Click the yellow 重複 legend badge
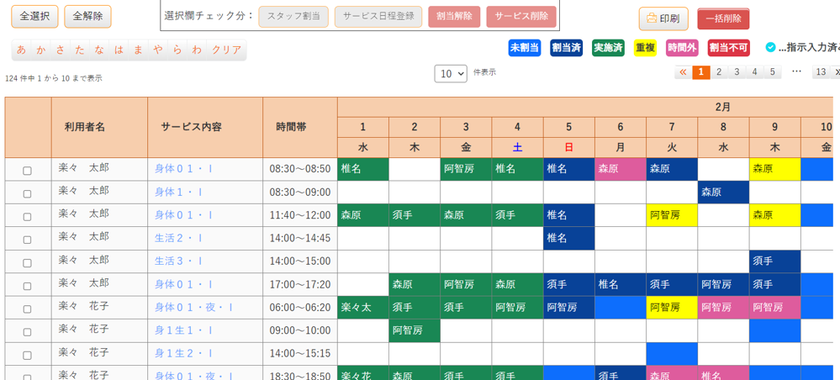Screen dimensions: 840x380 tap(645, 48)
